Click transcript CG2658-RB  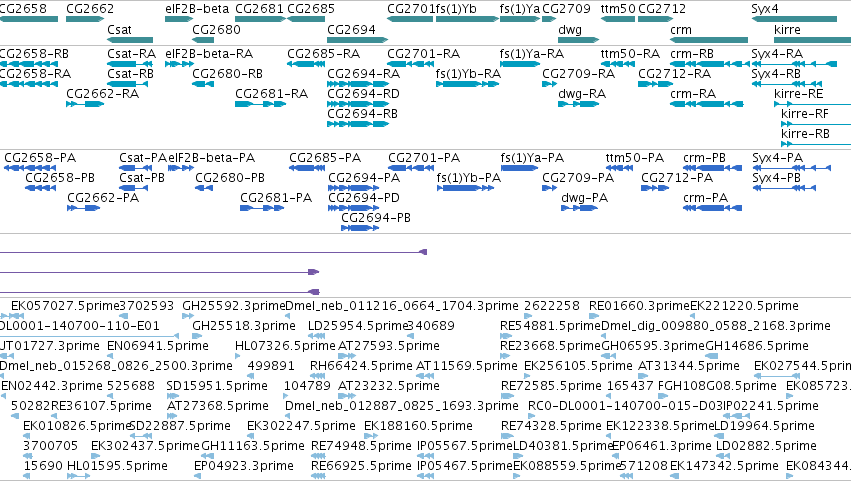tap(28, 64)
